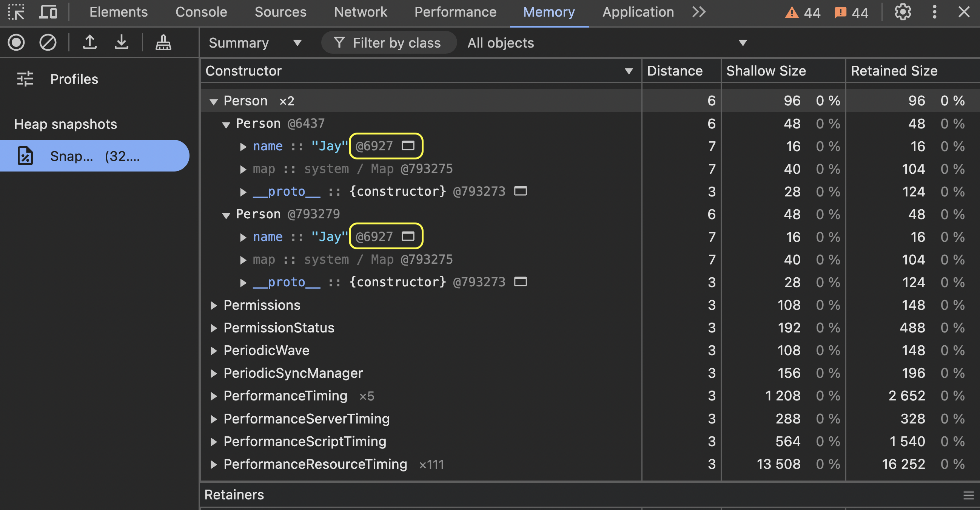Open DevTools settings gear
980x510 pixels.
point(902,12)
